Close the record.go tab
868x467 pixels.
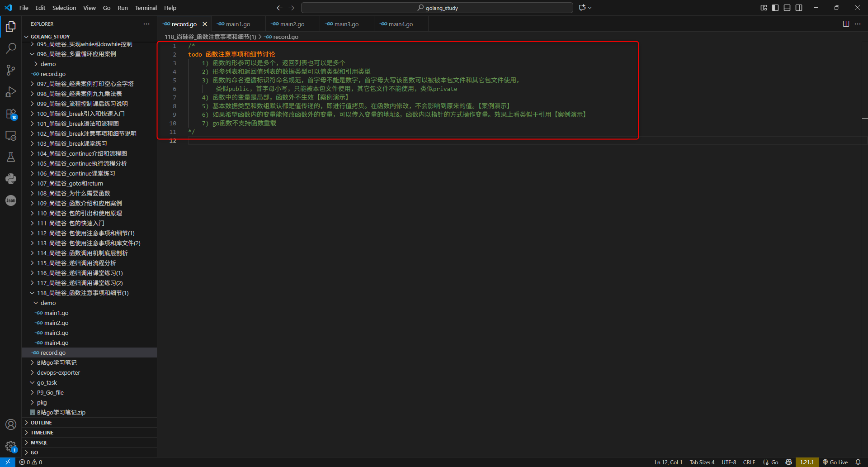click(205, 24)
